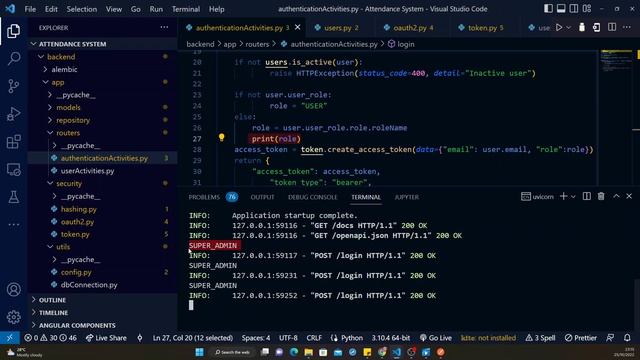The image size is (640, 360).
Task: Switch to the DEBUG CONSOLE tab
Action: pyautogui.click(x=313, y=197)
